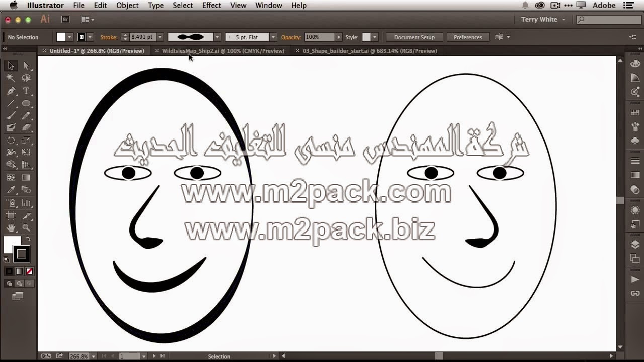This screenshot has width=644, height=362.
Task: Open the Swatches panel grid icon
Action: pos(635,113)
